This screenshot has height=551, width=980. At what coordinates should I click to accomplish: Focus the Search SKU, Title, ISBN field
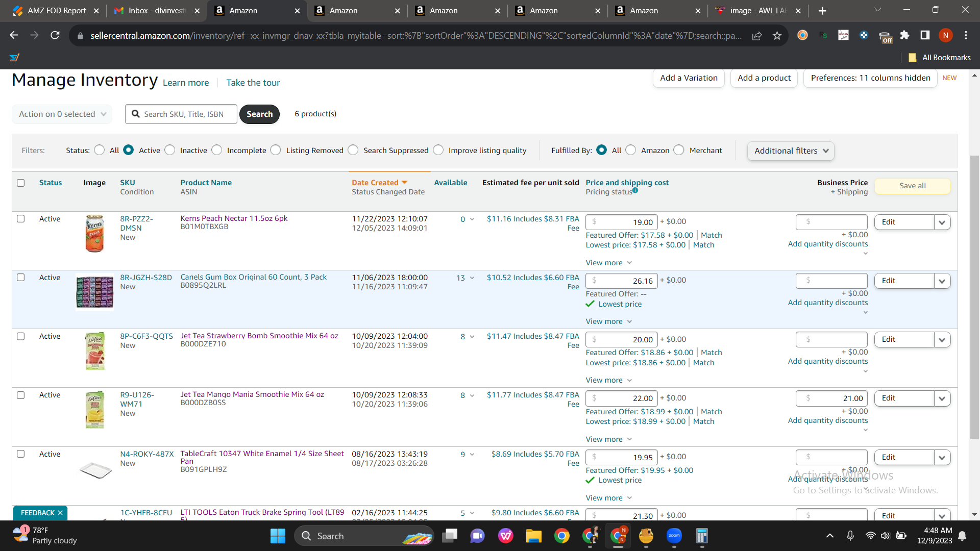181,114
